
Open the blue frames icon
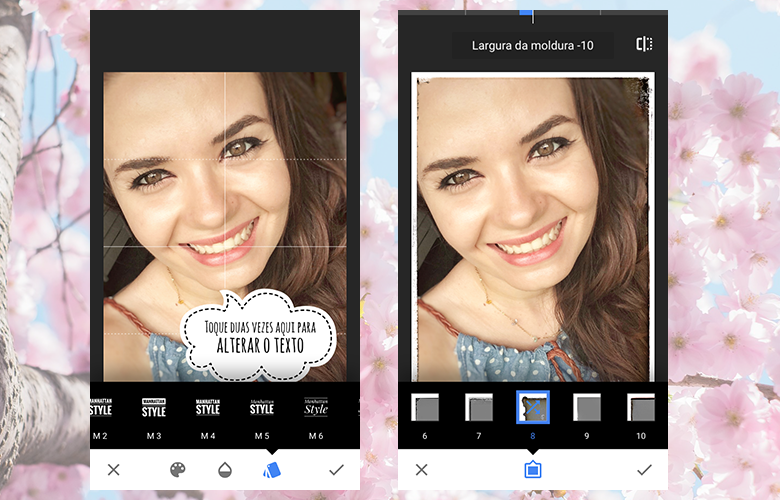533,470
